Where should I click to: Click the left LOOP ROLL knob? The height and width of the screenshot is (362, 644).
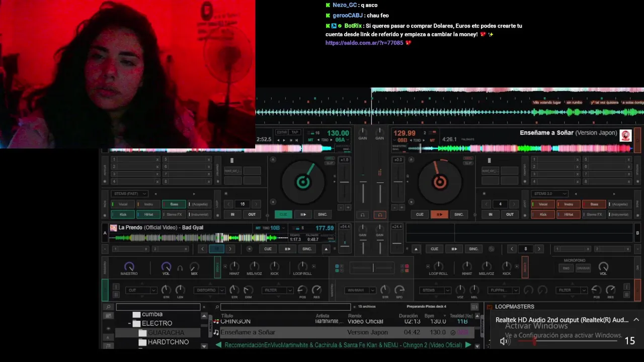point(302,266)
